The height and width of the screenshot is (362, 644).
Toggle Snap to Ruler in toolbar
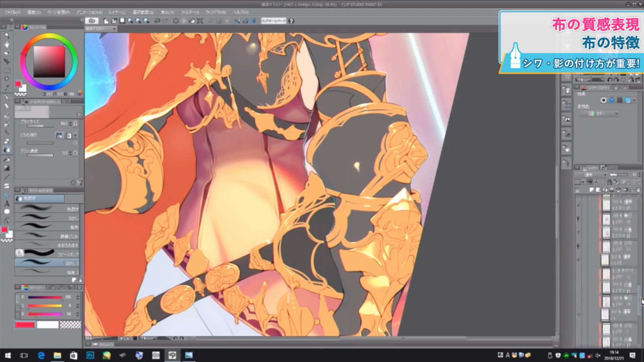[x=237, y=21]
